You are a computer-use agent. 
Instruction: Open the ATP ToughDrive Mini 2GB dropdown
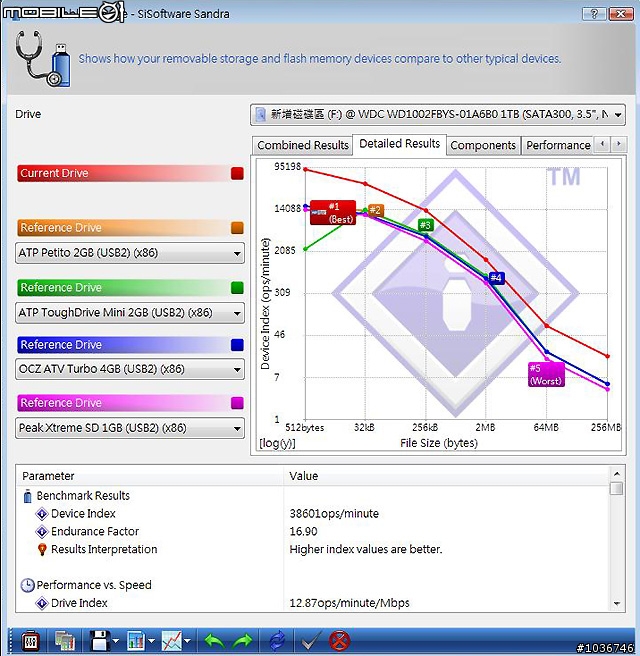pos(130,313)
